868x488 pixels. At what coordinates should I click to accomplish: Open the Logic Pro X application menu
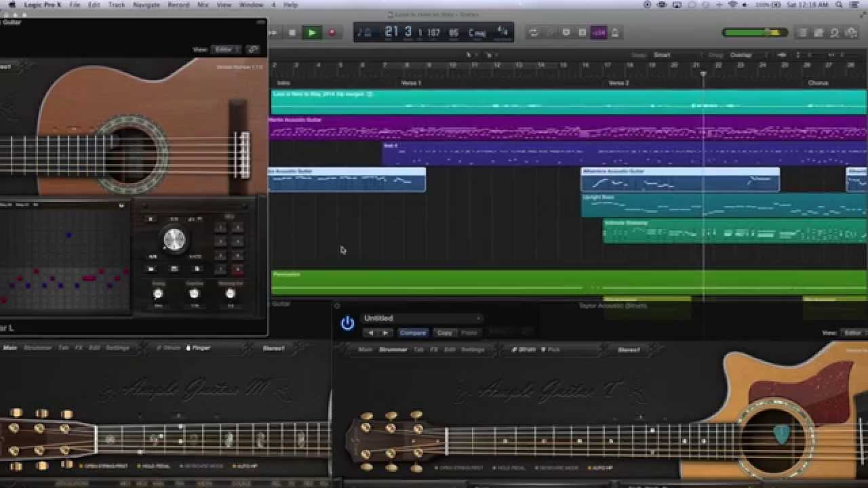[42, 5]
